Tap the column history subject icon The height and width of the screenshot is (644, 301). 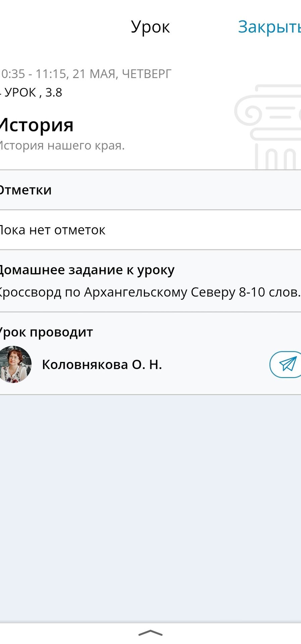(x=268, y=127)
